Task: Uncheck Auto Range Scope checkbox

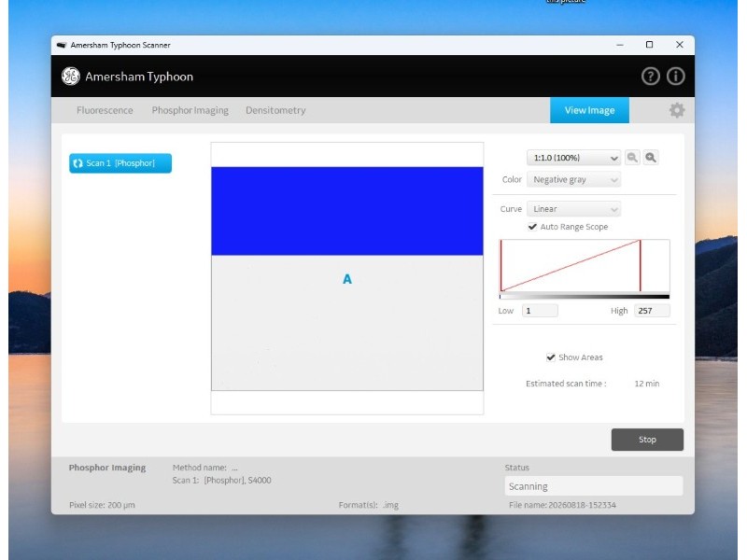Action: [532, 227]
